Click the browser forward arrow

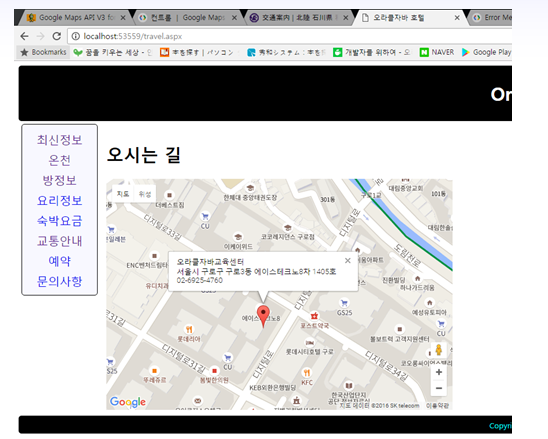tap(41, 36)
